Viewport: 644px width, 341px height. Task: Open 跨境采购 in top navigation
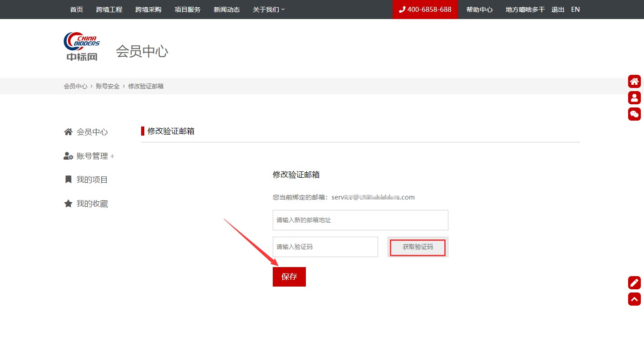pyautogui.click(x=148, y=10)
